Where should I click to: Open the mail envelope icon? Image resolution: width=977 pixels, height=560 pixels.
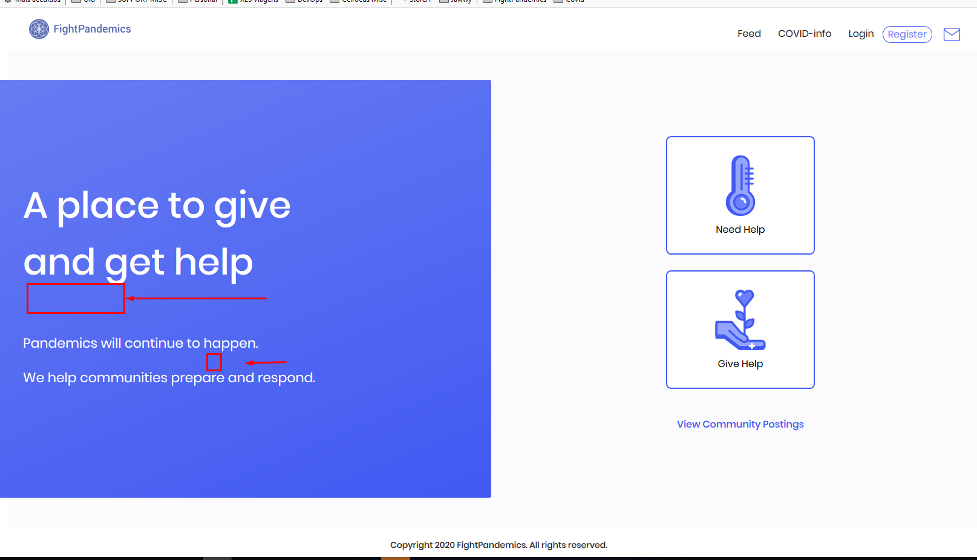click(x=952, y=34)
